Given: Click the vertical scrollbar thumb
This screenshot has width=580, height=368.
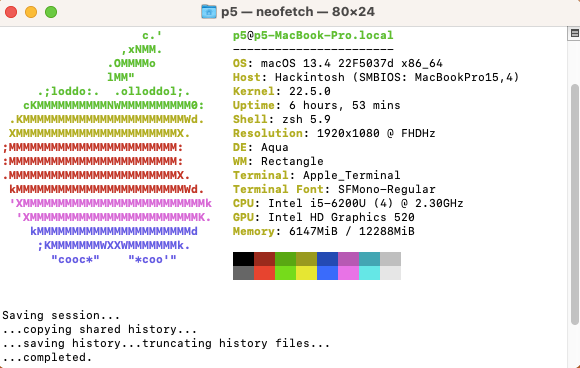Looking at the screenshot, I should (574, 204).
